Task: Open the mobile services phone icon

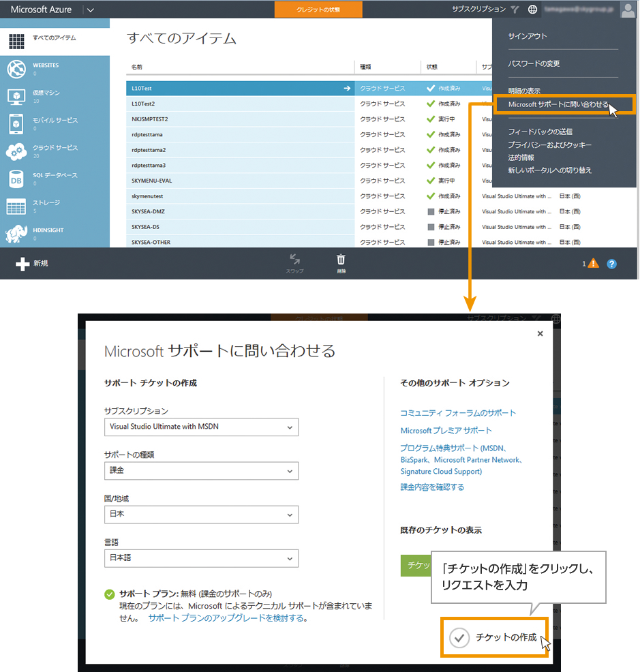Action: [x=16, y=124]
